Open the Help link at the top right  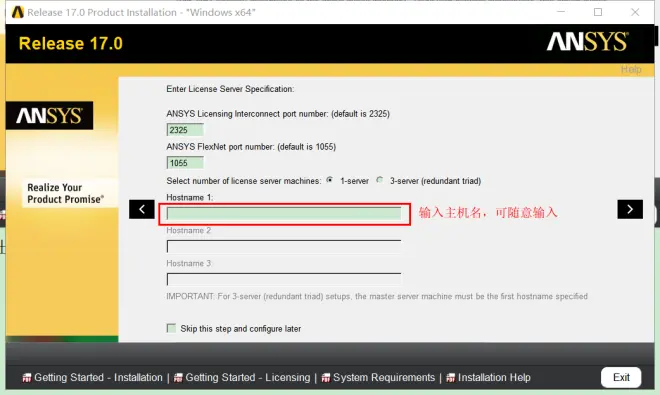coord(631,69)
